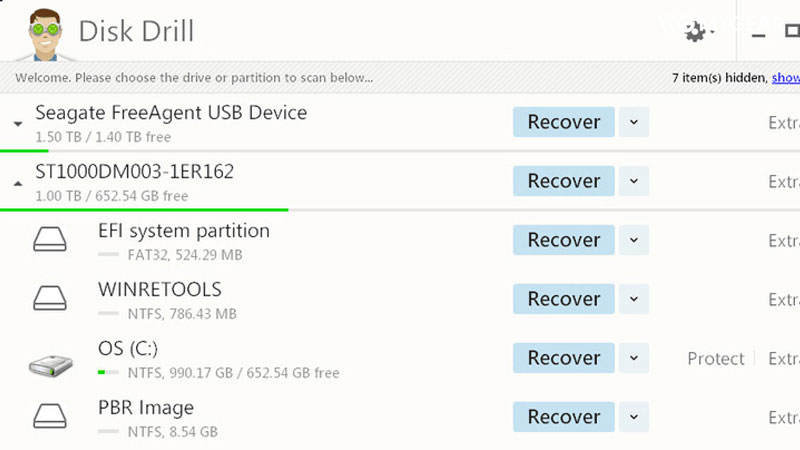Expand the Seagate FreeAgent USB Device
This screenshot has height=450, width=800.
tap(18, 123)
